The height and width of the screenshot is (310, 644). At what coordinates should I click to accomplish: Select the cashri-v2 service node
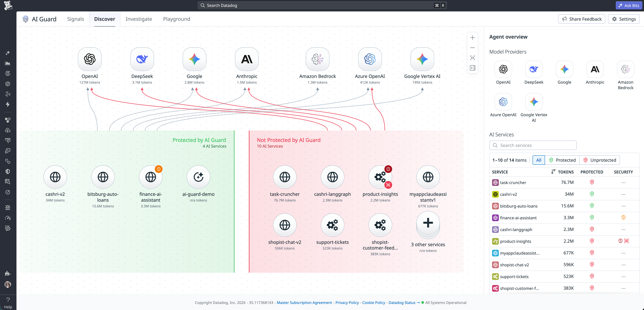(55, 177)
